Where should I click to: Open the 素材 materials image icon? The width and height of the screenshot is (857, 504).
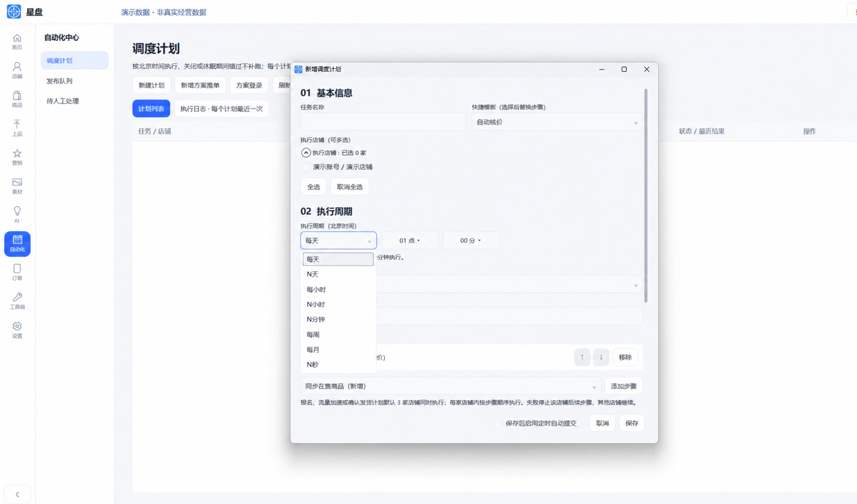pos(17,186)
